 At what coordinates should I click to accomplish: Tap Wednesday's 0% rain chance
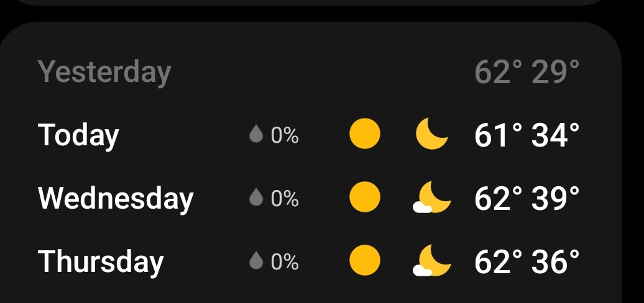click(285, 199)
